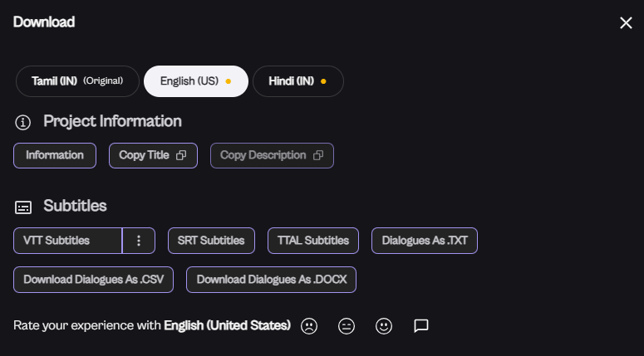Click the Information button
Viewport: 644px width, 356px height.
[x=55, y=155]
